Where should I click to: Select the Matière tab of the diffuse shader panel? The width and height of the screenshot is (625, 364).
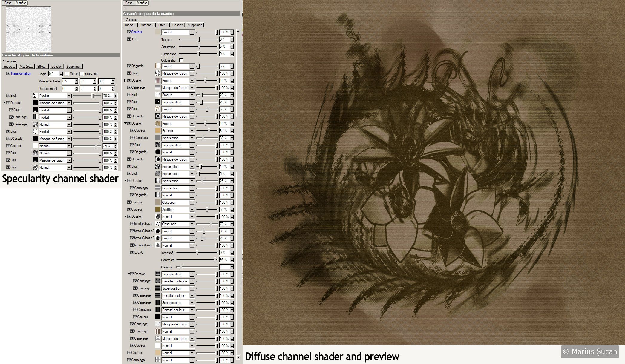[x=142, y=3]
